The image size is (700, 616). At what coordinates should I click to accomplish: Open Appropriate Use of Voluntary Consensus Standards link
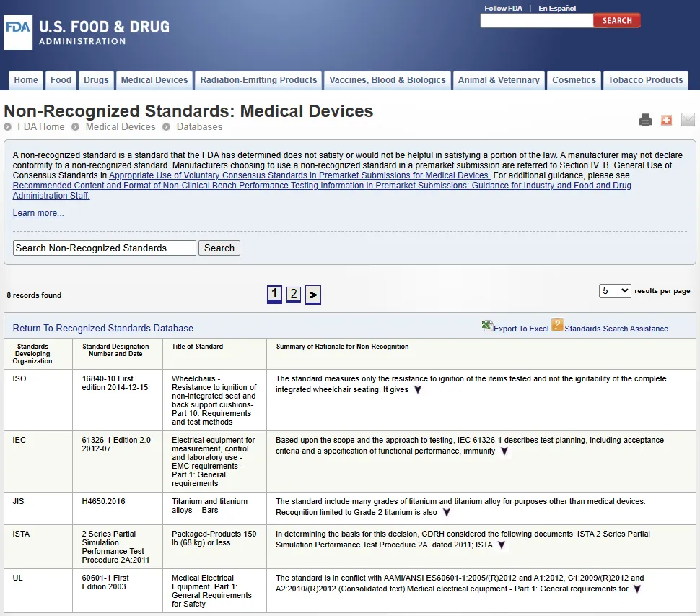click(299, 175)
